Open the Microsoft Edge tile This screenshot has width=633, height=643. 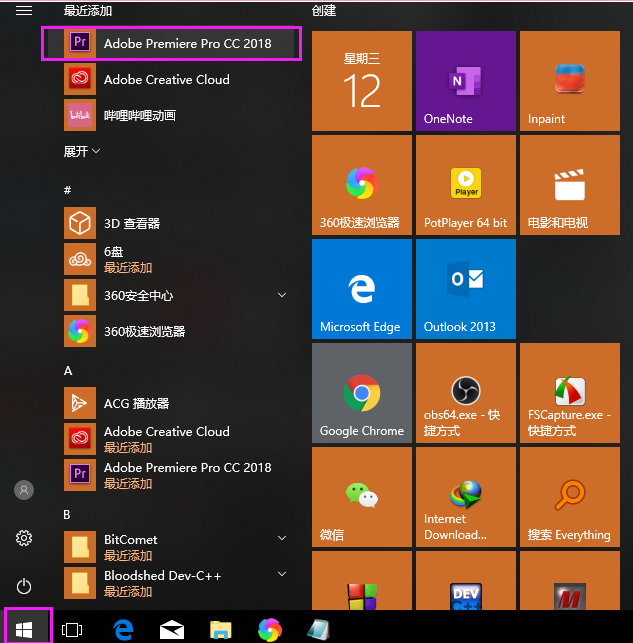362,289
